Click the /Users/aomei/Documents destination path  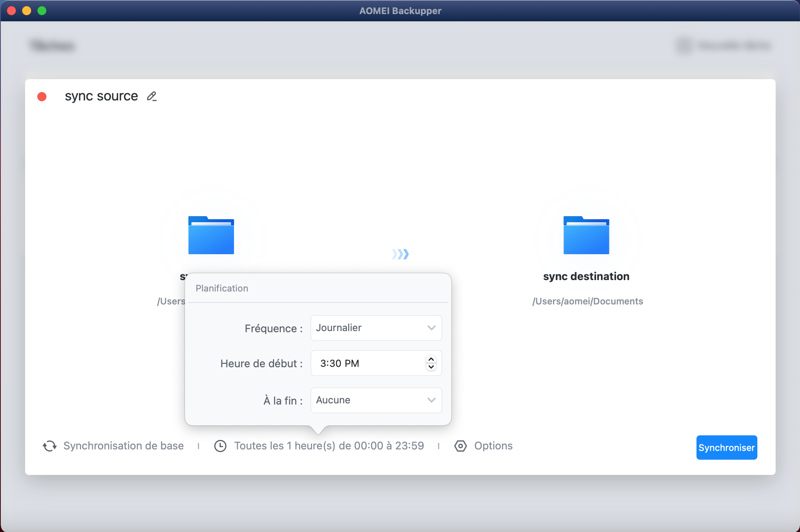[x=587, y=301]
